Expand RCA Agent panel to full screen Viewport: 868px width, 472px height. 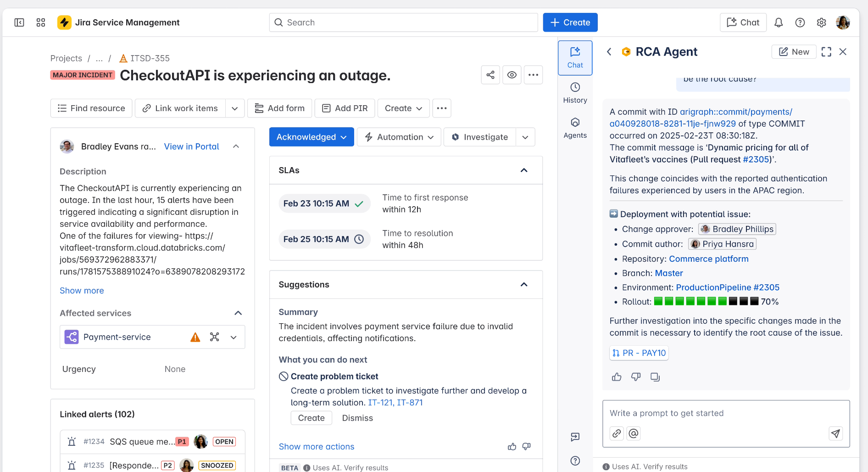(x=826, y=52)
